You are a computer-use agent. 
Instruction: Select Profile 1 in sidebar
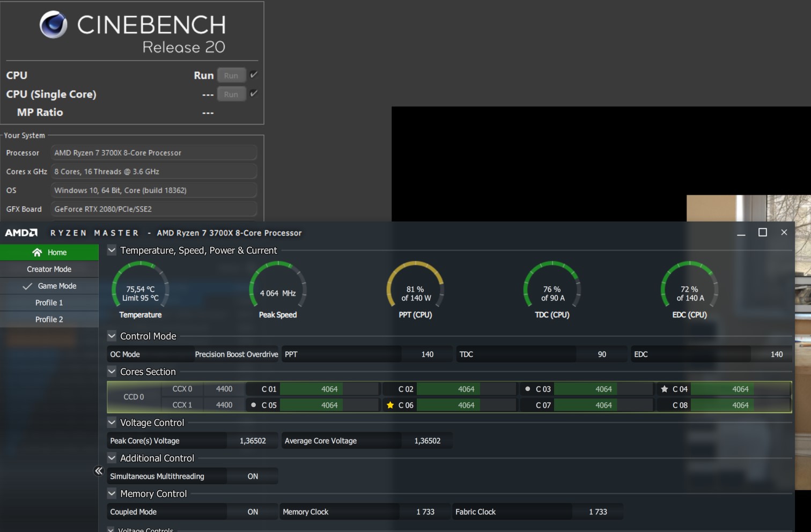coord(49,302)
